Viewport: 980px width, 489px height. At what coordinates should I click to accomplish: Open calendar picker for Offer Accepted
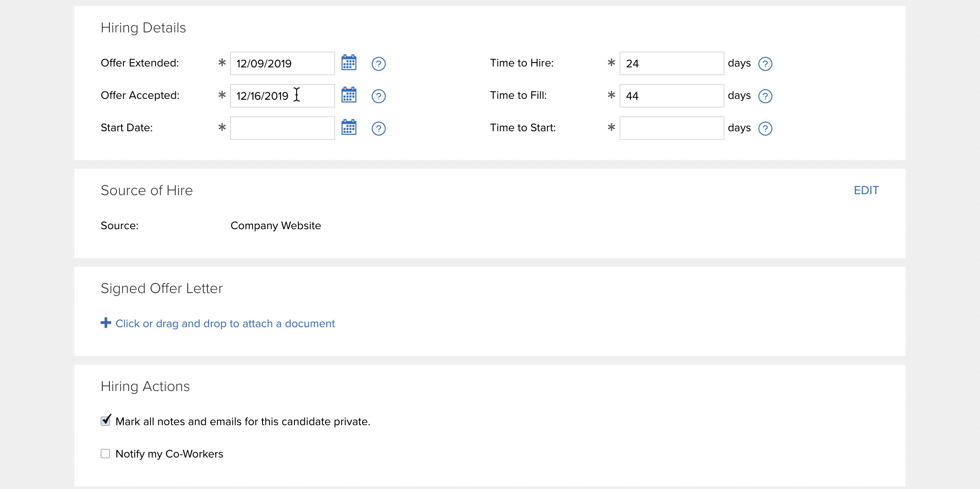point(349,95)
